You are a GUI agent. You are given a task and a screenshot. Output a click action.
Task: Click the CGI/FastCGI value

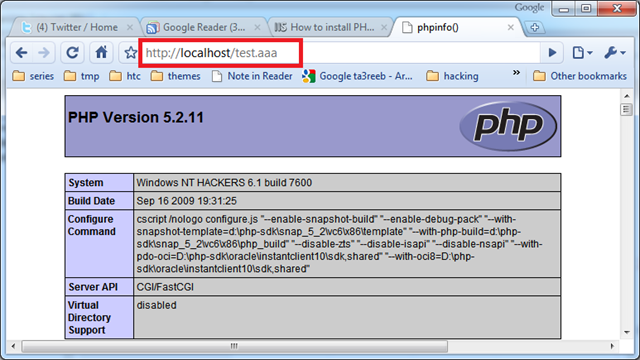pos(165,287)
